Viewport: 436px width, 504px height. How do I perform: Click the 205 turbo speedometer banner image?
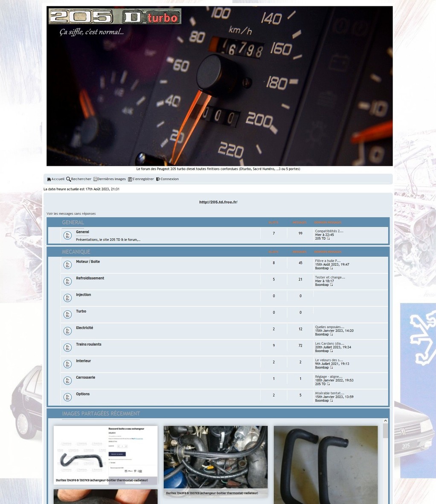pos(220,86)
